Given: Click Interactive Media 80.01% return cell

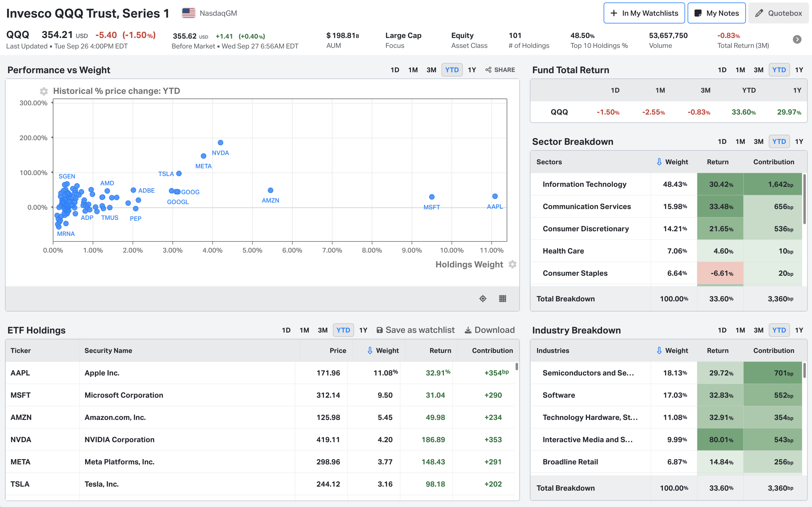Looking at the screenshot, I should [720, 440].
